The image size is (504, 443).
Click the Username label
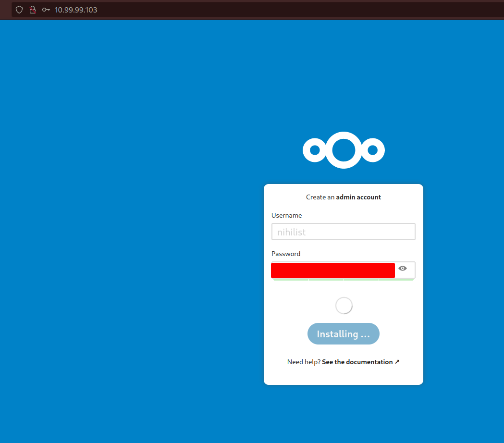pyautogui.click(x=287, y=215)
